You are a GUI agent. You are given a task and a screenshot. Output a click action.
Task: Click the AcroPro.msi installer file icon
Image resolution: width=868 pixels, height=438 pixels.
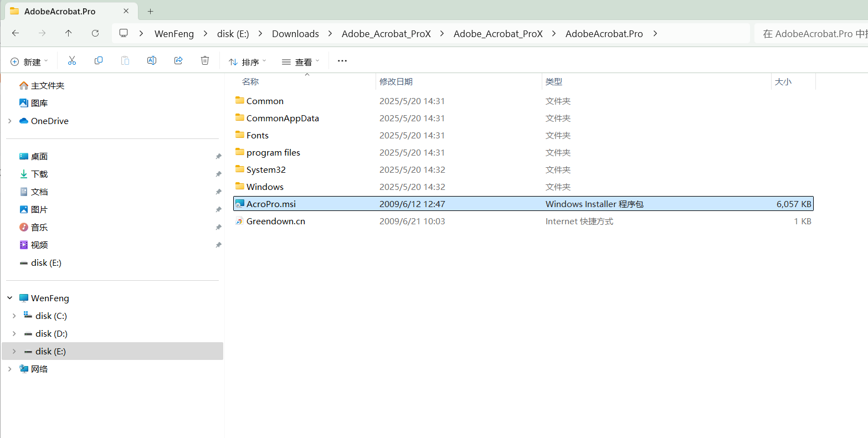240,204
